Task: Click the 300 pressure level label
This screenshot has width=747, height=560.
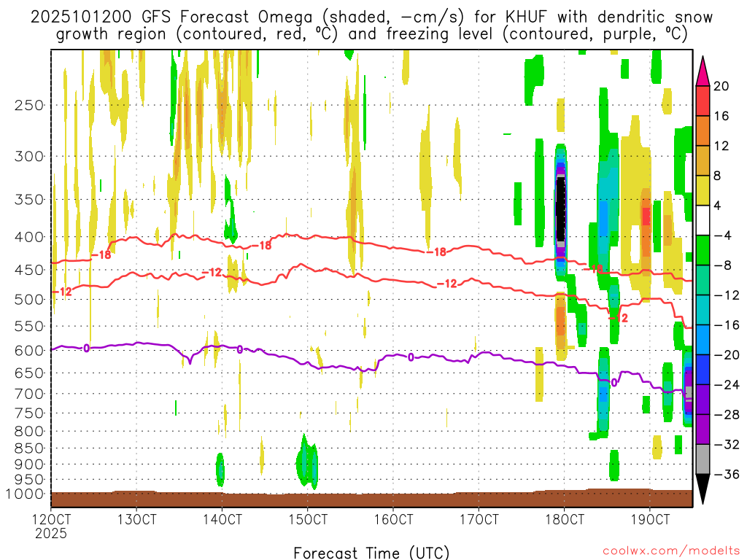Action: click(29, 156)
